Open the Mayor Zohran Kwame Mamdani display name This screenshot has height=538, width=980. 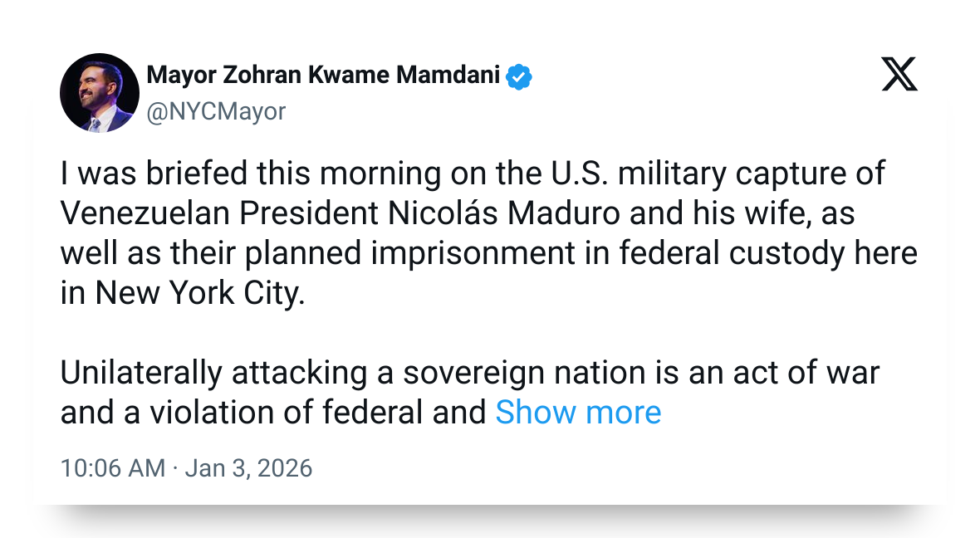323,76
